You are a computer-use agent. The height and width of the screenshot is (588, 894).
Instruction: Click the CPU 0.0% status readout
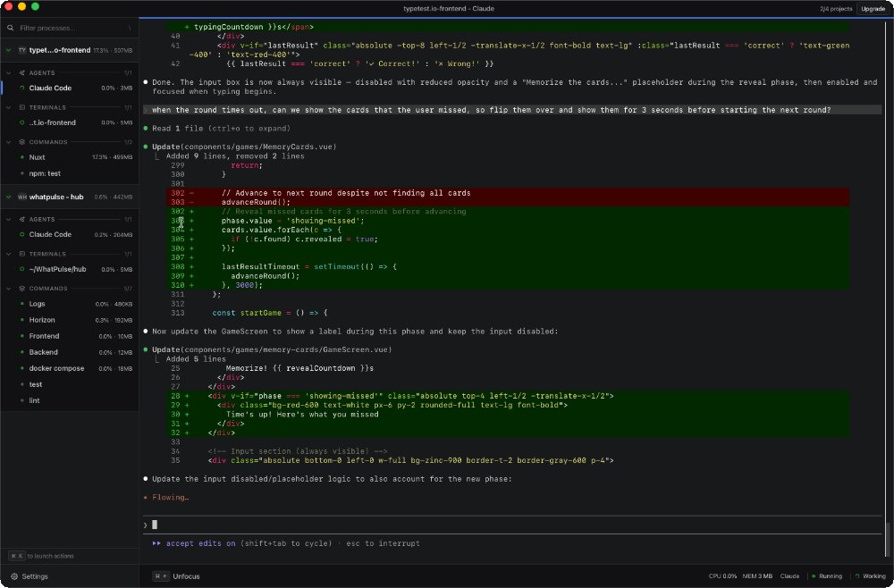(722, 576)
